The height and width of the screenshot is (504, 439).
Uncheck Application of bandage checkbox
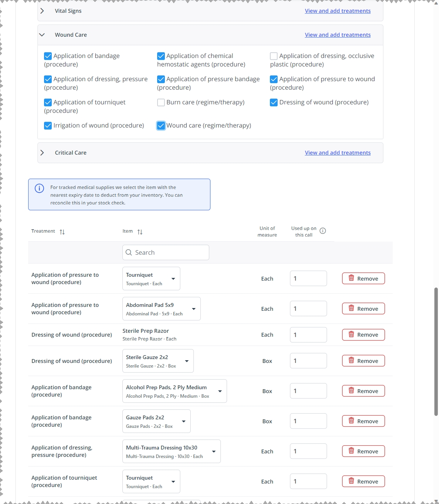[48, 56]
